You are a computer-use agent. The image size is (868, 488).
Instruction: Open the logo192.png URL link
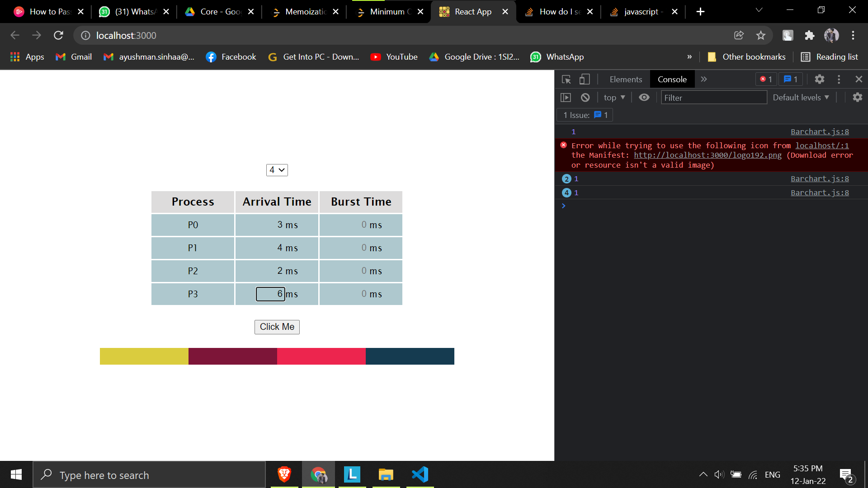pos(708,155)
